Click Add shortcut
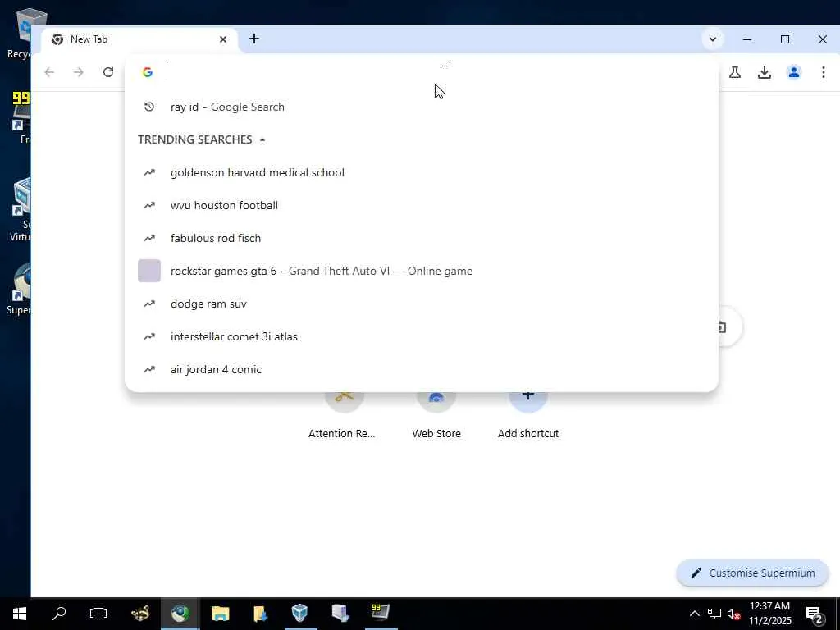 click(x=528, y=415)
